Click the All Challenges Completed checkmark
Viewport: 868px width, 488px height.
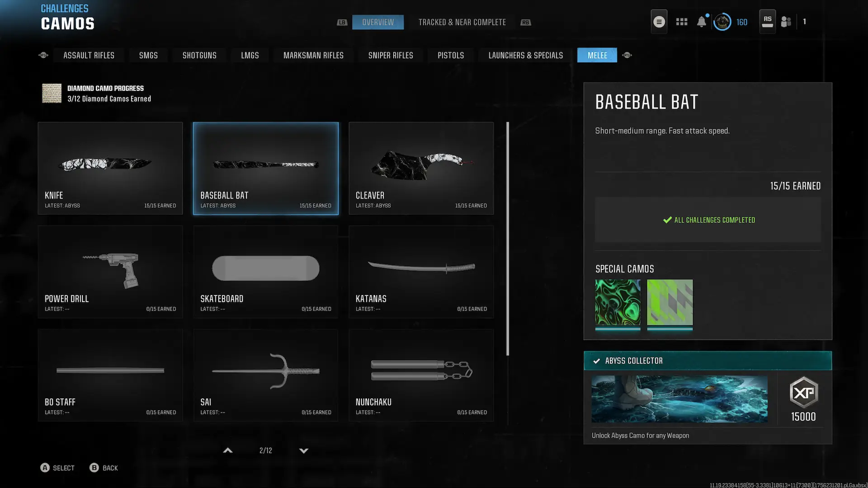tap(667, 220)
